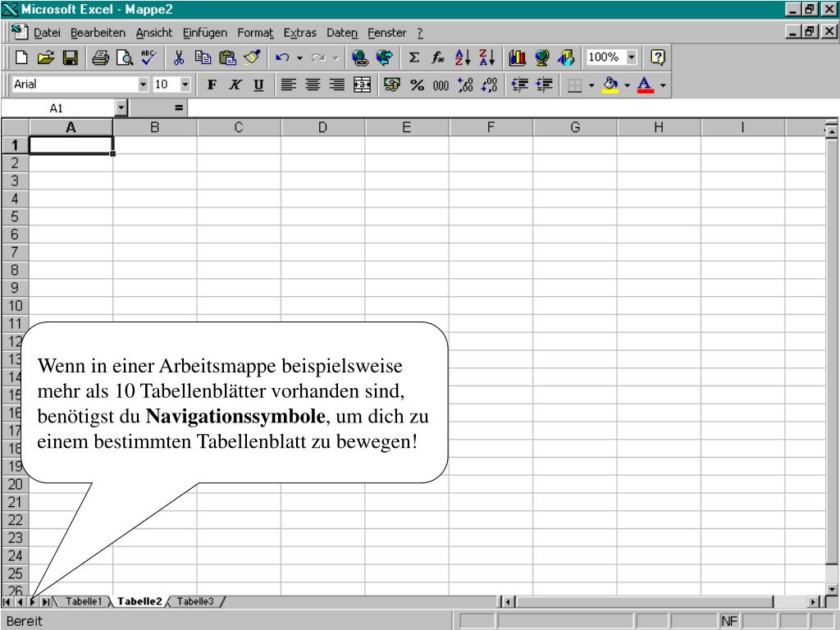Apply currency format icon
Screen dimensions: 840x630
click(392, 84)
